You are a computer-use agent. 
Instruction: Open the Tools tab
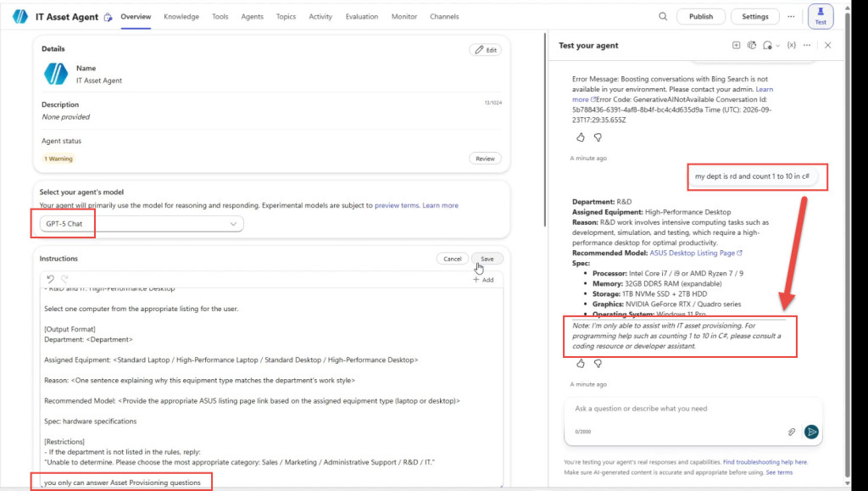click(x=220, y=17)
